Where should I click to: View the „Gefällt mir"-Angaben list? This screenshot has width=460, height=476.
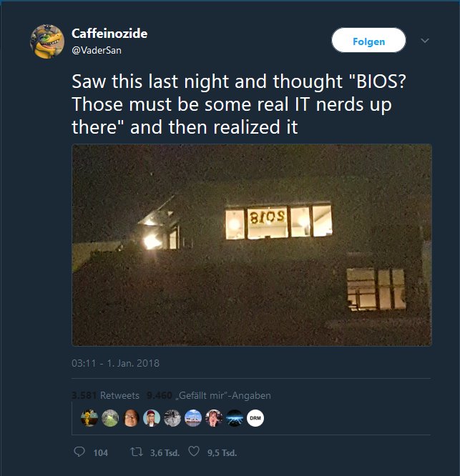[209, 395]
